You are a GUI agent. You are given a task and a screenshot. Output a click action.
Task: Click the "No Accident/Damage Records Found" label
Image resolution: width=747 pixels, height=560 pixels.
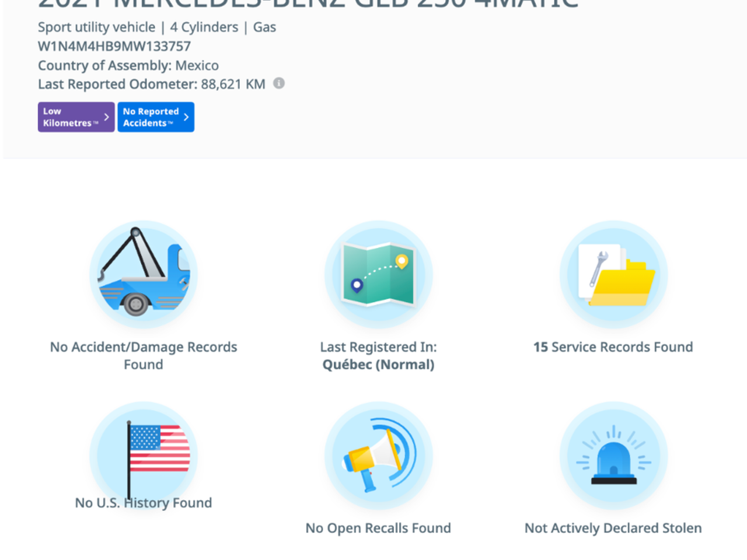pos(144,356)
